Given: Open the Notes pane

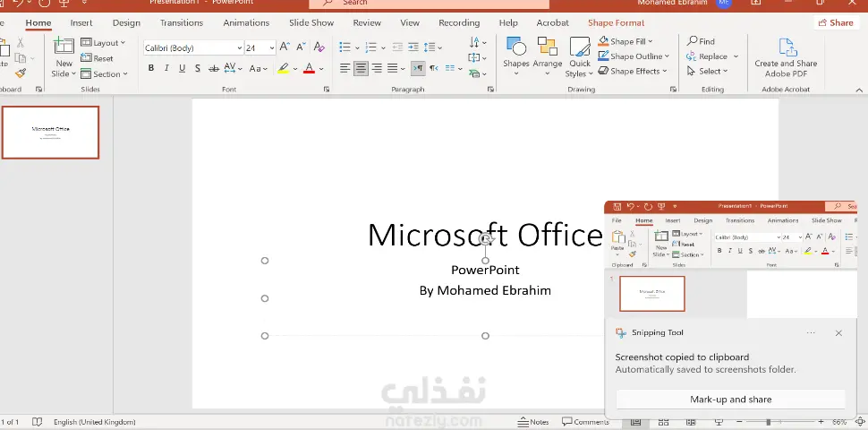Looking at the screenshot, I should pos(533,422).
